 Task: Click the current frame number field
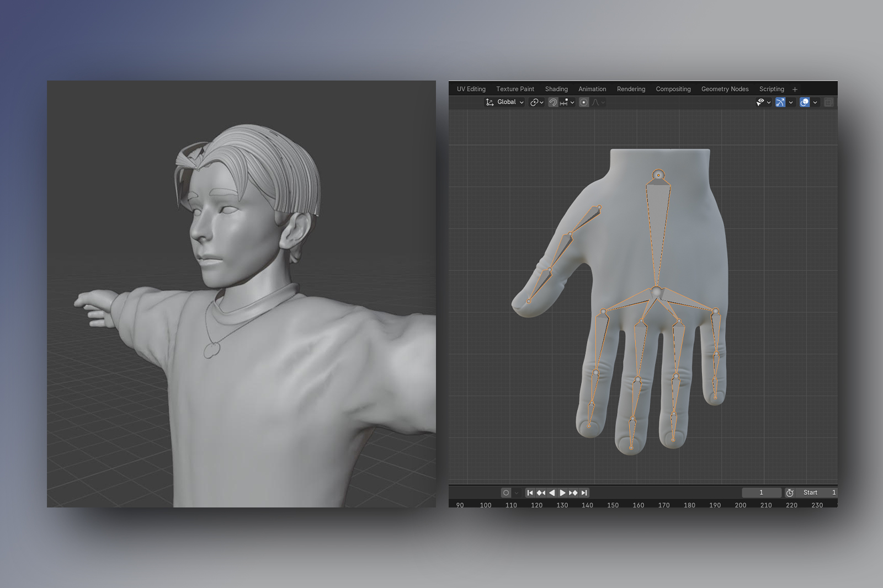(x=761, y=493)
